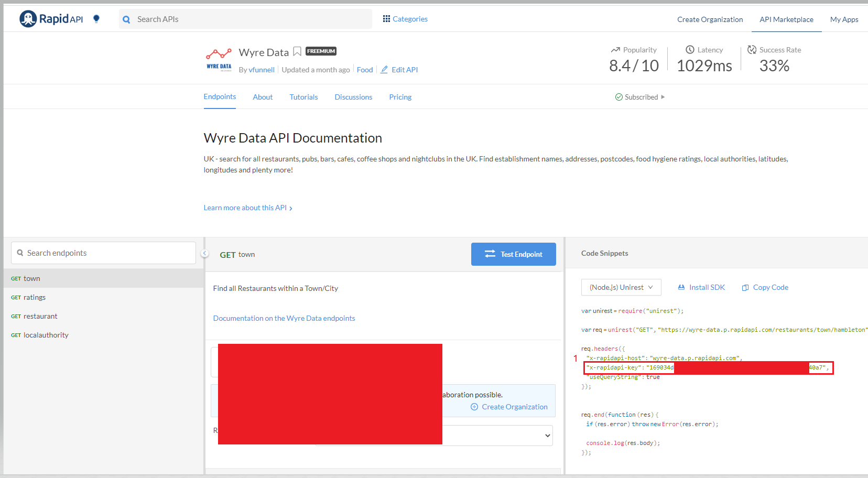The width and height of the screenshot is (868, 478).
Task: Open vfunnell author profile
Action: 262,70
